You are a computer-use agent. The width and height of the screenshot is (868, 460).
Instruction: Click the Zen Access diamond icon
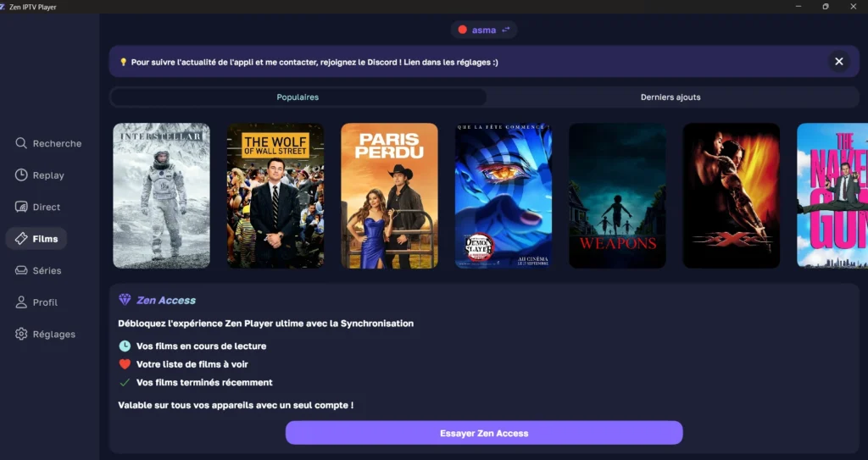[x=125, y=300]
